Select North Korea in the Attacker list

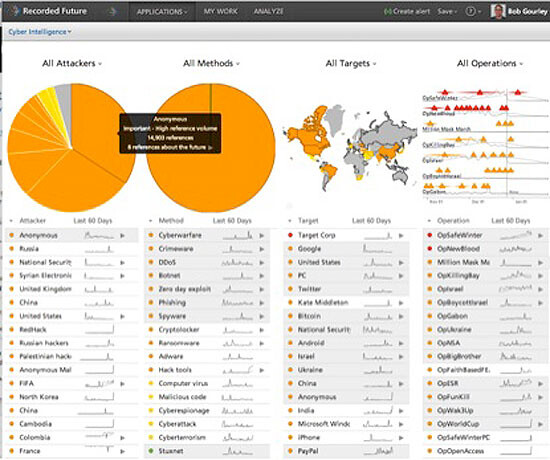[39, 397]
